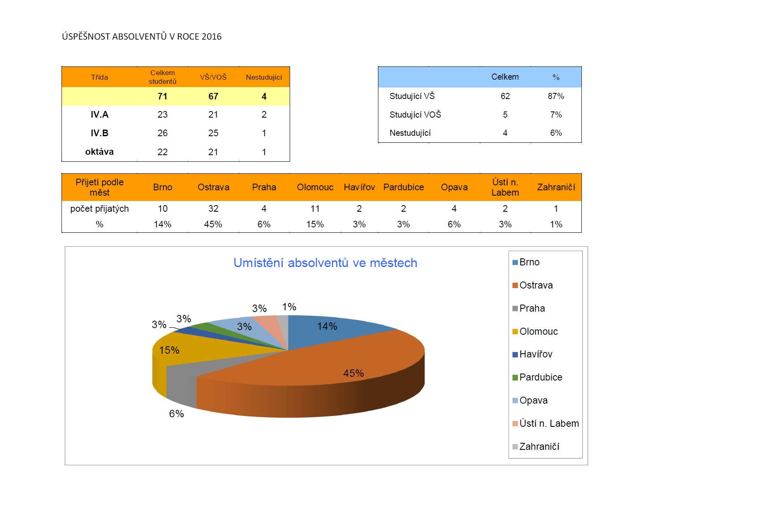
Task: Click the heading ÚSPĚŠNOST ABSOLVENTŮ V ROCE 2016
Action: coord(142,37)
